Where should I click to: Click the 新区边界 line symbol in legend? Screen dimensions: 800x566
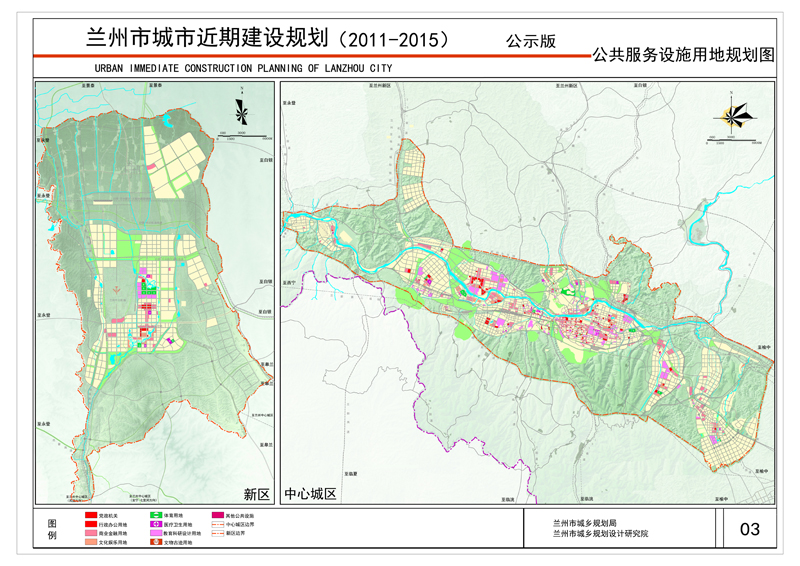[216, 534]
